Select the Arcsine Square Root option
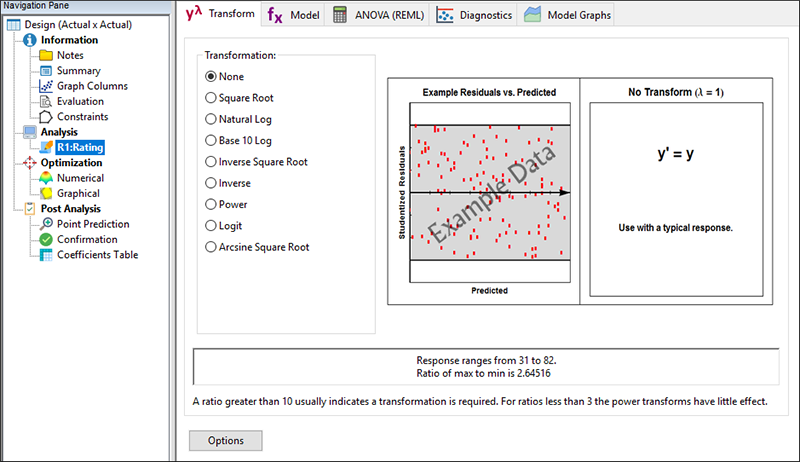 tap(210, 247)
